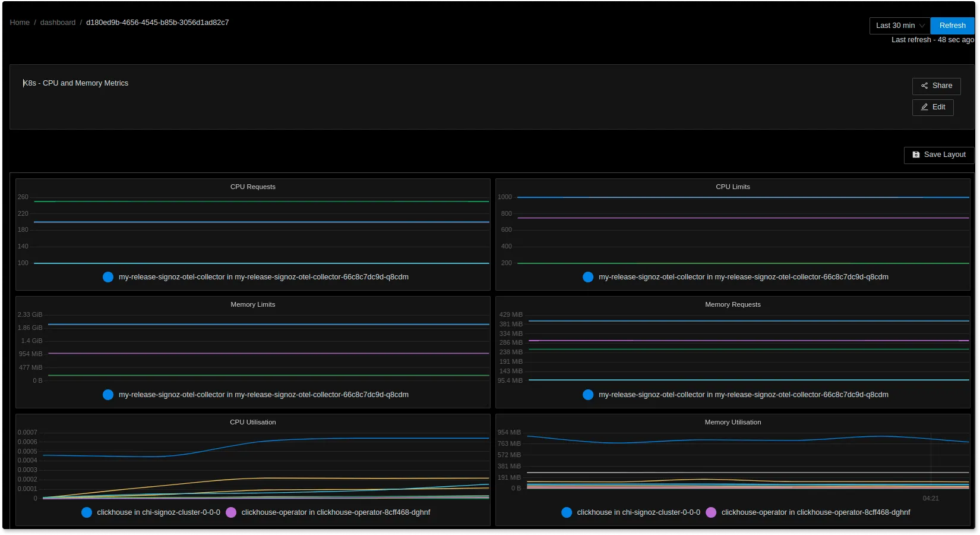
Task: Toggle the blue clickhouse legend dot in Memory Utilisation
Action: click(x=567, y=512)
